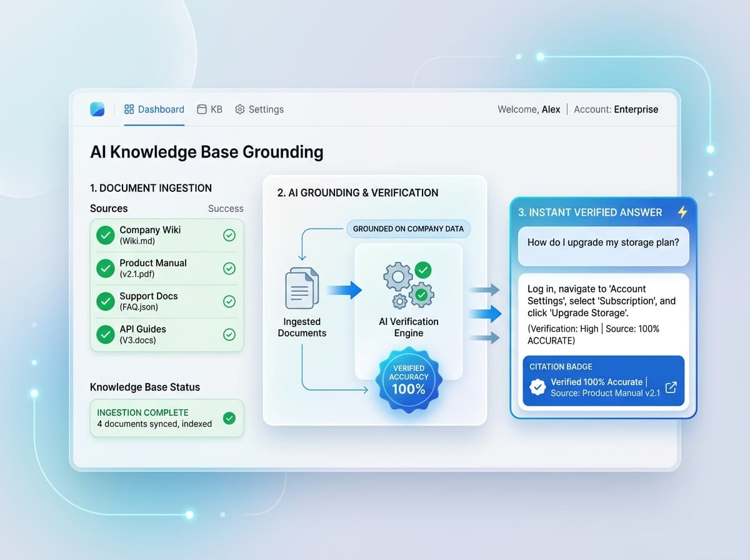Screen dimensions: 750x560
Task: Click the Sources column header
Action: coord(109,209)
